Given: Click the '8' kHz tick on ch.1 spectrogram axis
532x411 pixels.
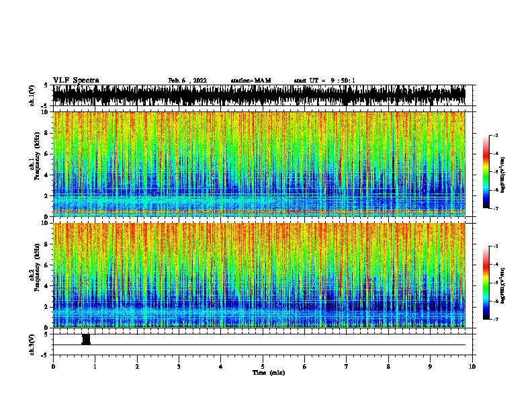Looking at the screenshot, I should click(47, 133).
